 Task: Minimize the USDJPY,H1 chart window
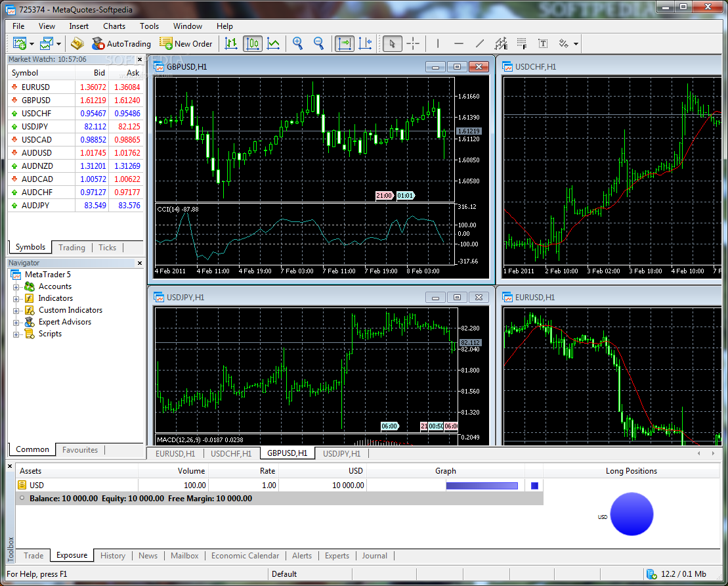435,298
